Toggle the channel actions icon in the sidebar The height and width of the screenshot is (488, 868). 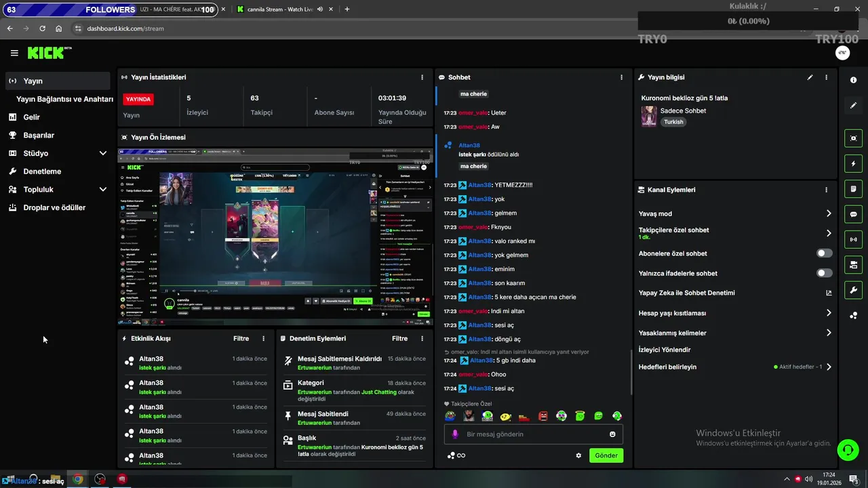point(853,264)
